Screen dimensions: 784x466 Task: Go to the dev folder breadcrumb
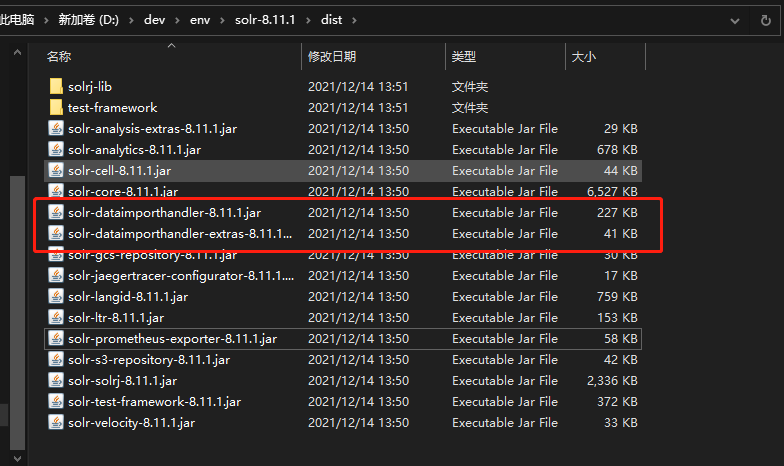154,20
